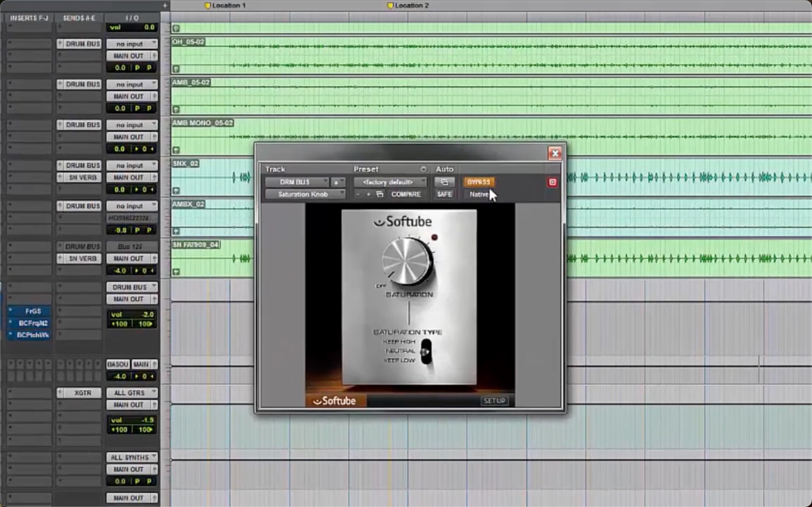The image size is (812, 507).
Task: Click the SNX_02 track playlist icon
Action: [x=176, y=190]
